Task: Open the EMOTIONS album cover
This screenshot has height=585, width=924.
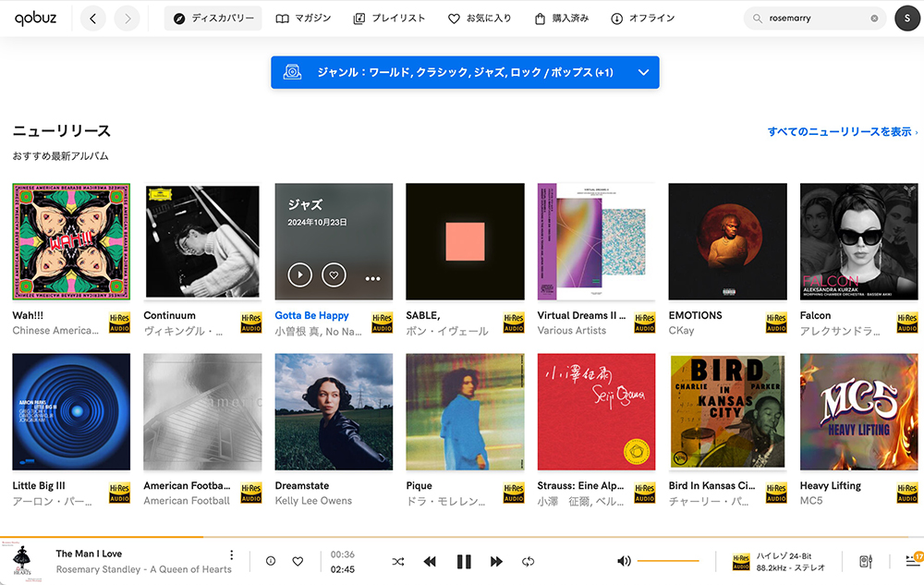Action: pyautogui.click(x=728, y=241)
